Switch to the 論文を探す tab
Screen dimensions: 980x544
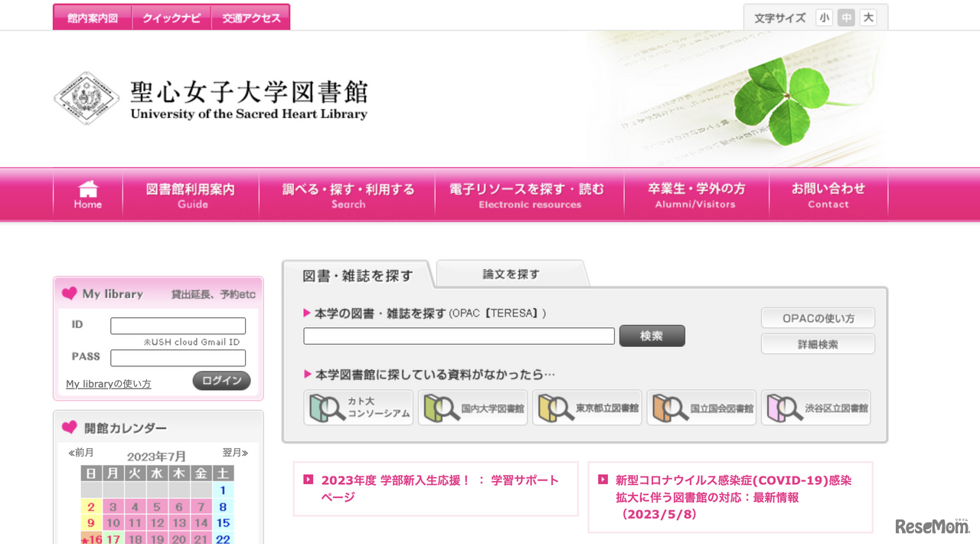[511, 273]
